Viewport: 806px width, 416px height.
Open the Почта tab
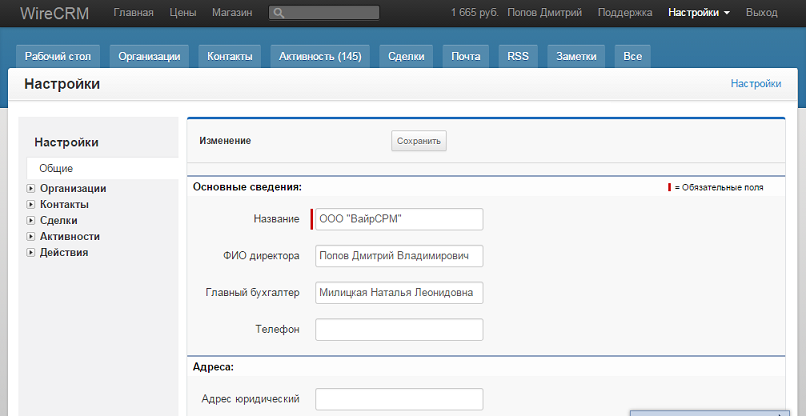click(x=466, y=57)
